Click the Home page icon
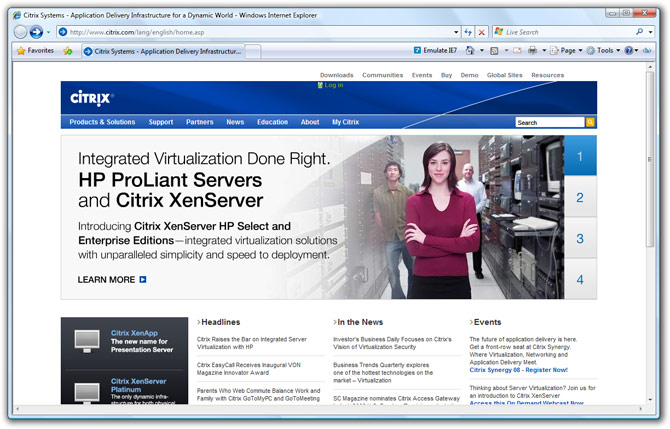Image resolution: width=670 pixels, height=429 pixels. [470, 50]
